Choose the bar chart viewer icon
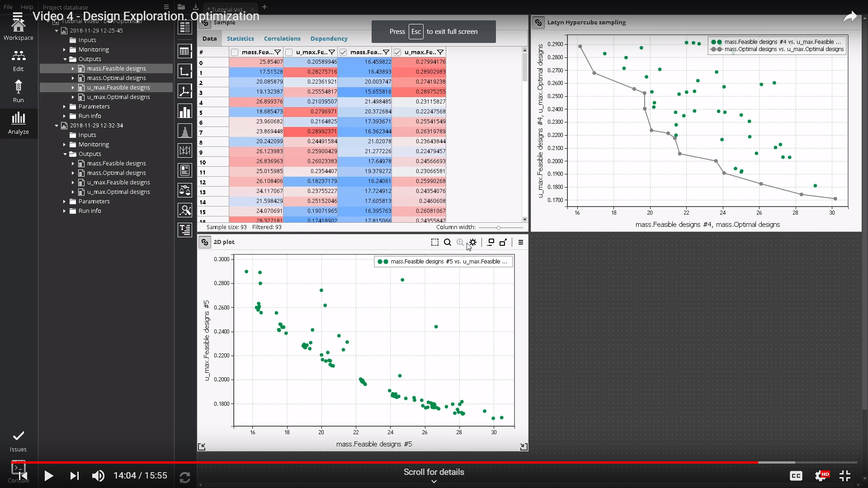Viewport: 868px width, 488px height. tap(185, 111)
